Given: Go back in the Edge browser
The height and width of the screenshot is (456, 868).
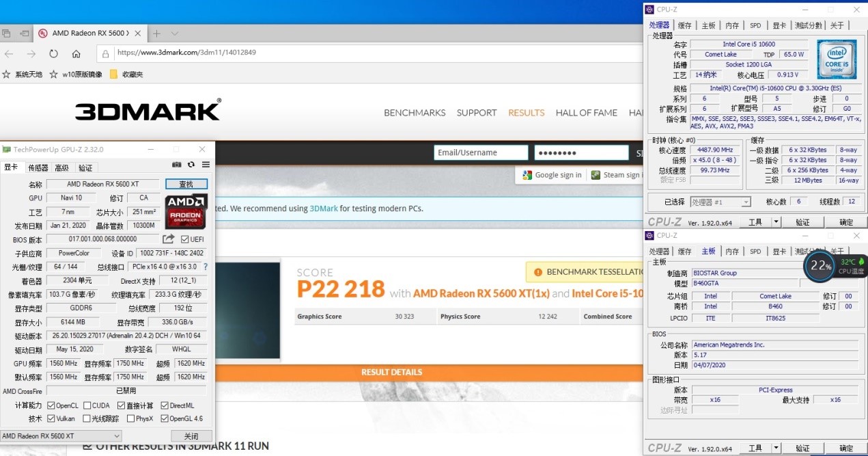Looking at the screenshot, I should pos(9,53).
